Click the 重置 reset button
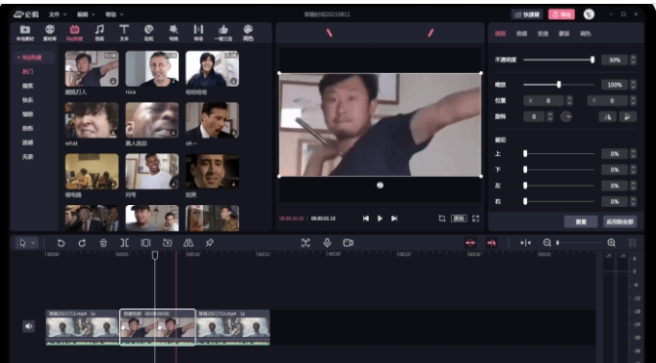Image resolution: width=656 pixels, height=363 pixels. (581, 222)
